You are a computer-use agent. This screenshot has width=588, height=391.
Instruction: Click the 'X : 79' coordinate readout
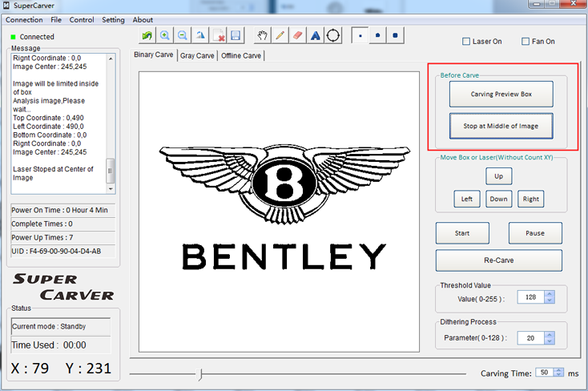pos(30,369)
